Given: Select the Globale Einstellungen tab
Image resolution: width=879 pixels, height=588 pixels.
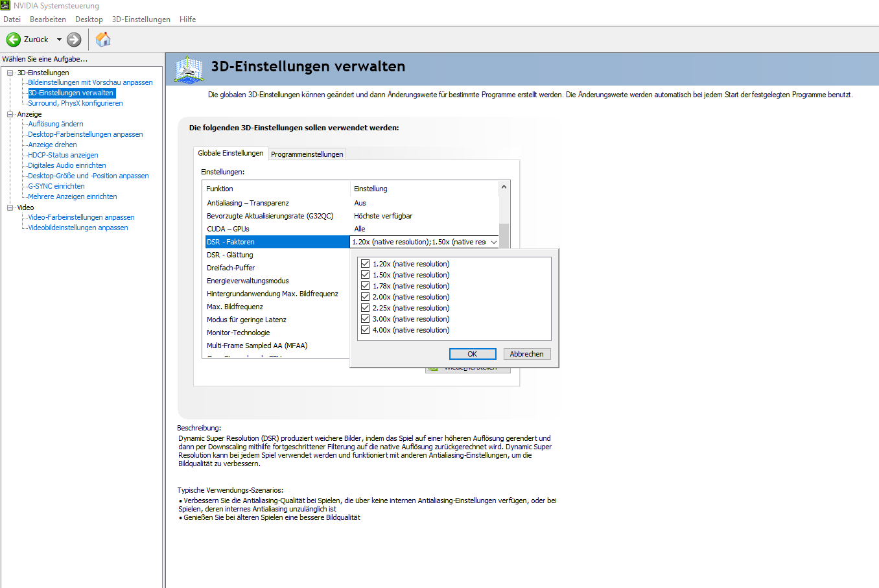Looking at the screenshot, I should [231, 153].
